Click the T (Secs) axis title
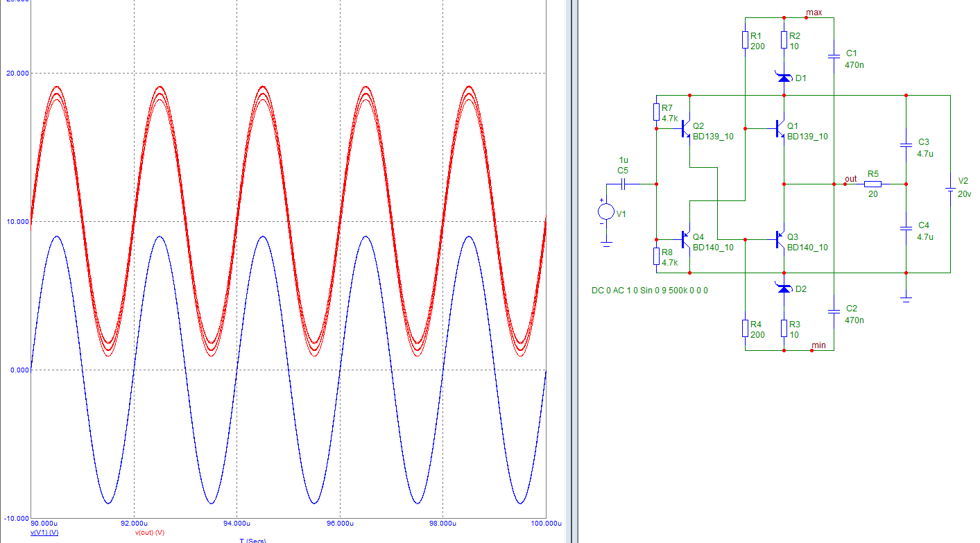This screenshot has height=543, width=980. point(252,540)
